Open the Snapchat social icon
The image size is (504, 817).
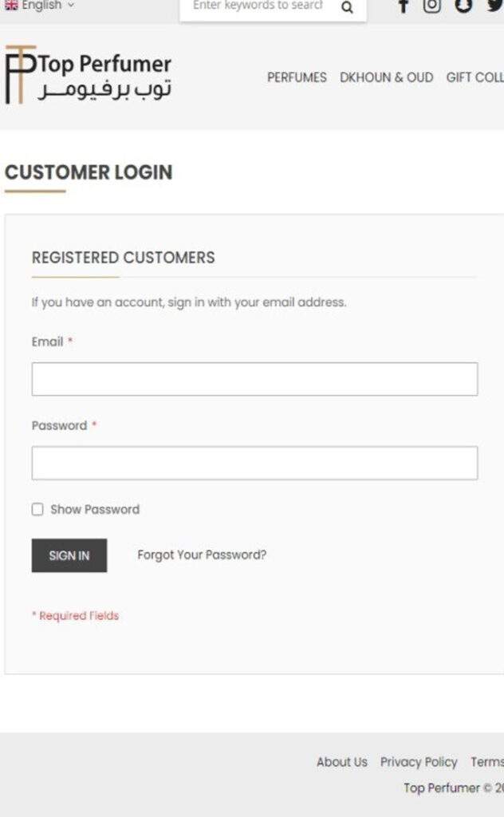coord(464,6)
